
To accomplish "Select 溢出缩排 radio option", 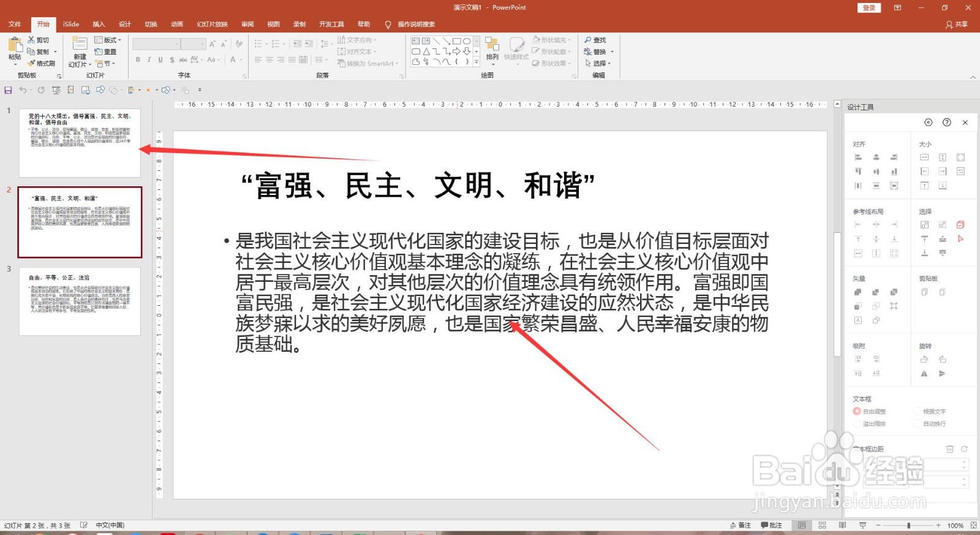I will tap(857, 423).
